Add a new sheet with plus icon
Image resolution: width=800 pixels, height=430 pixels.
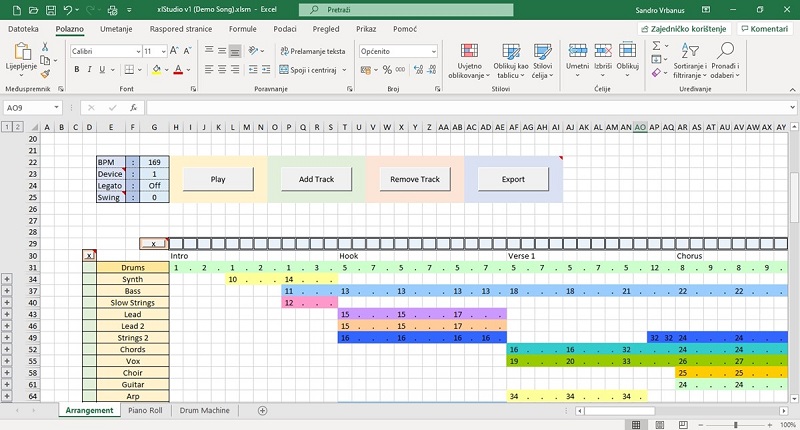pos(263,410)
